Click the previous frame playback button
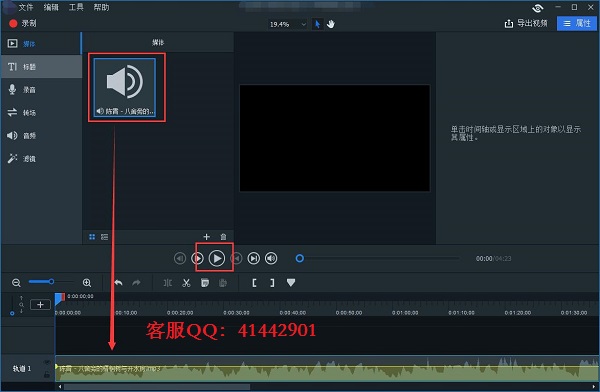600x392 pixels. 180,258
